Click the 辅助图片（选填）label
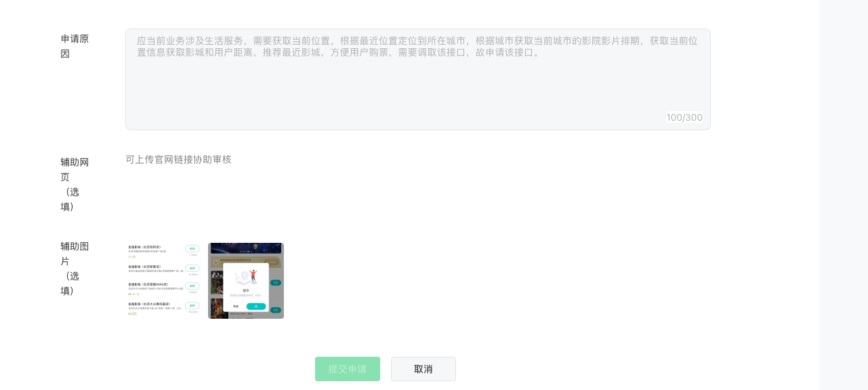Screen dimensions: 868x390 75,269
